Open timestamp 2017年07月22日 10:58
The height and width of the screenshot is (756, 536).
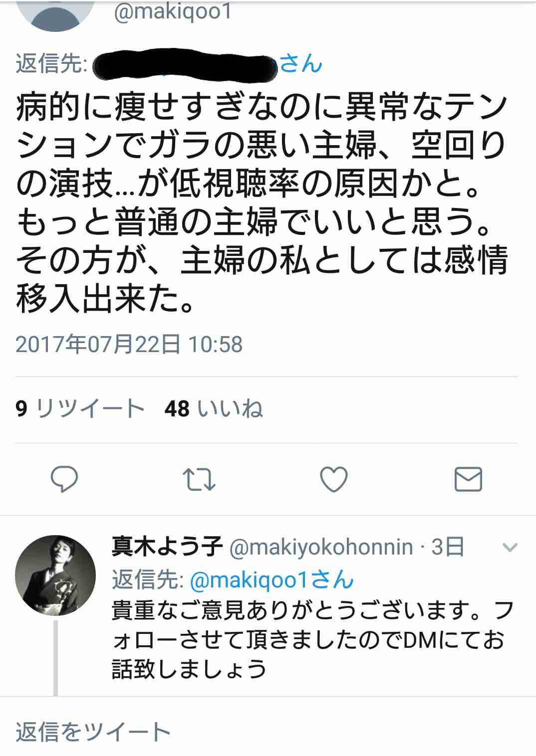tap(129, 344)
